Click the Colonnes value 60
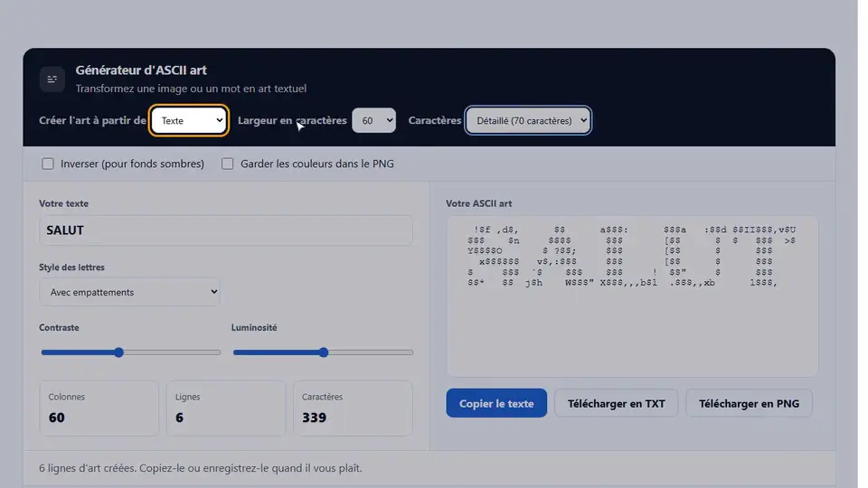868x488 pixels. pyautogui.click(x=56, y=418)
